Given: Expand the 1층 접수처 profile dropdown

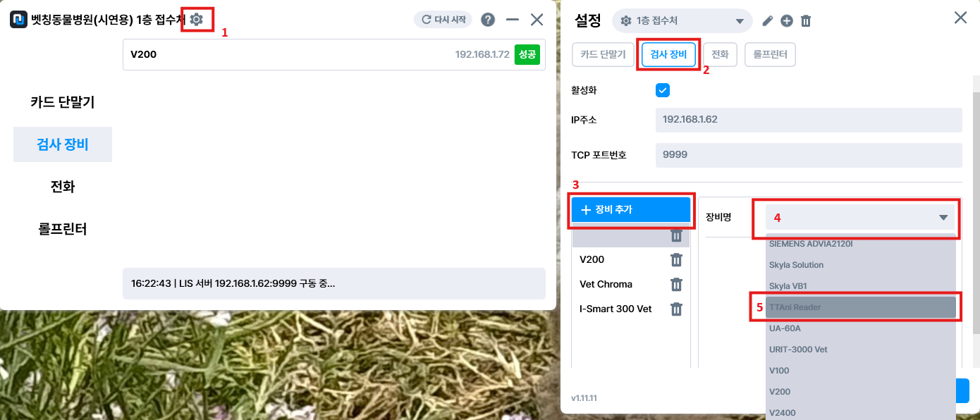Looking at the screenshot, I should point(682,21).
